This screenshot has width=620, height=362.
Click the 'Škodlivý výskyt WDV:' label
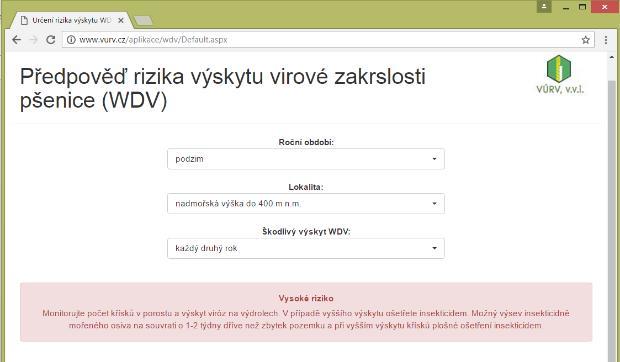click(x=306, y=232)
